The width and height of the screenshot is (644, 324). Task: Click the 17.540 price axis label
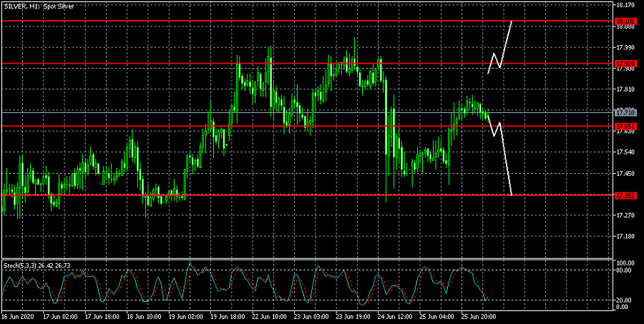[626, 152]
